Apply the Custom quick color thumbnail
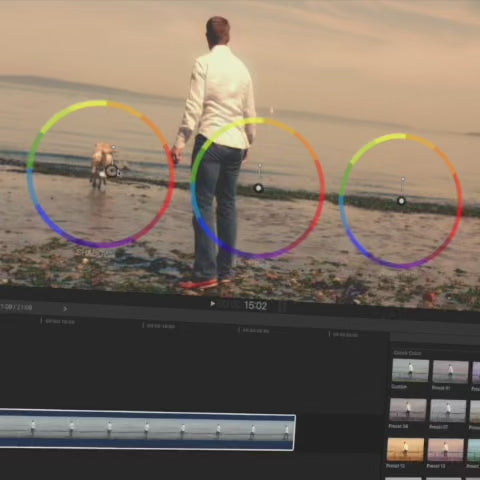Image resolution: width=480 pixels, height=480 pixels. click(x=410, y=370)
